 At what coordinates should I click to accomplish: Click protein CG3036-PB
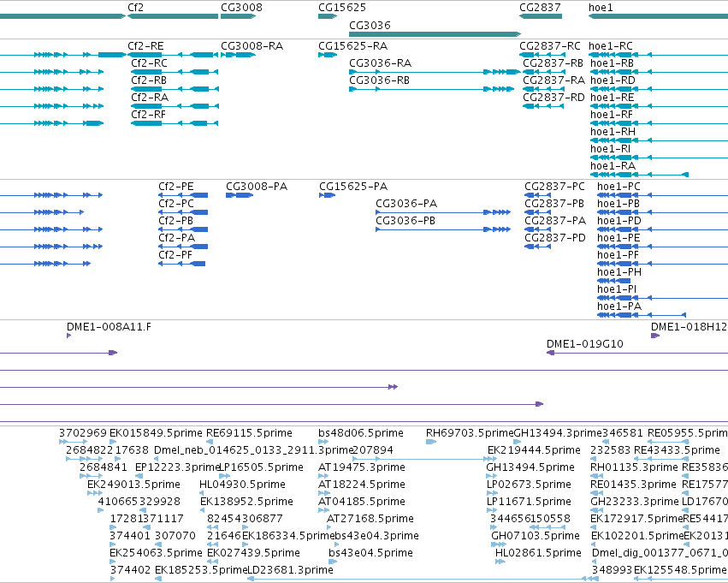[405, 221]
